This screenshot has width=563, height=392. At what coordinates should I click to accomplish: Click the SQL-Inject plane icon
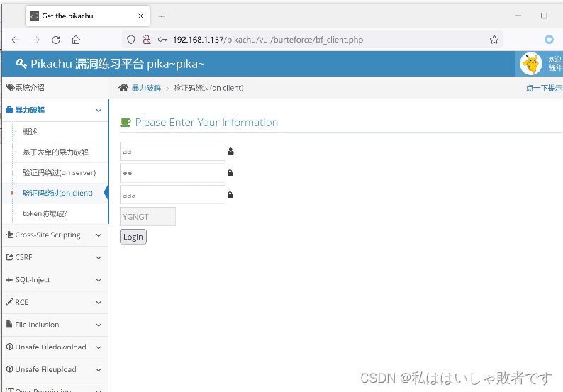coord(10,279)
